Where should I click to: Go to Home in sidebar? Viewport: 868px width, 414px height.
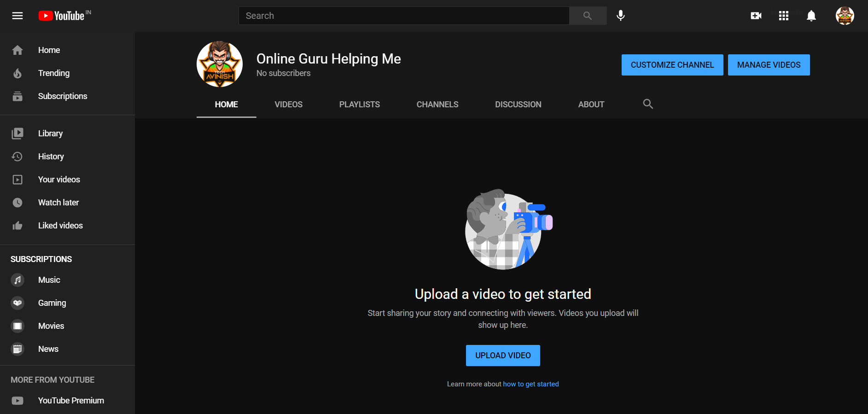(x=49, y=50)
